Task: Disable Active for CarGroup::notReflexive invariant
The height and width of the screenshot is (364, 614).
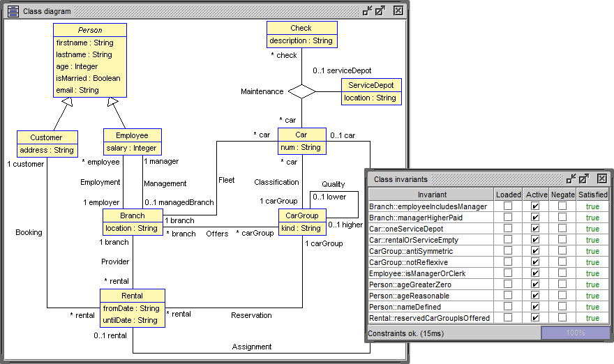Action: click(535, 262)
